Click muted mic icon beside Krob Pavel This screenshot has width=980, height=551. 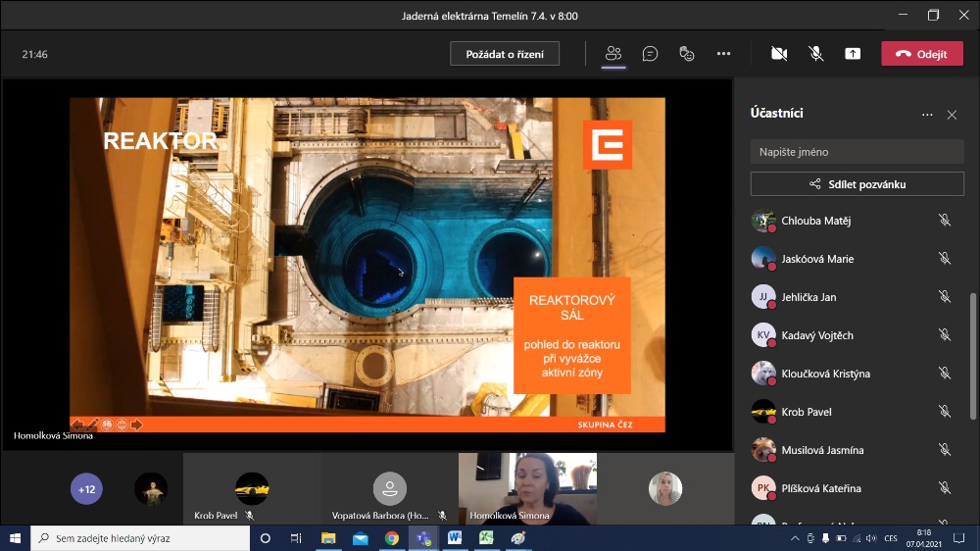(945, 412)
